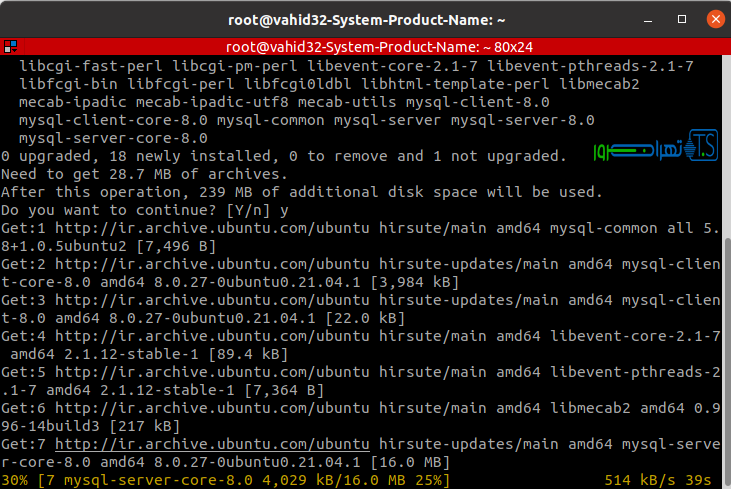
Task: Click the terminal grouping icon in red bar
Action: [x=9, y=46]
